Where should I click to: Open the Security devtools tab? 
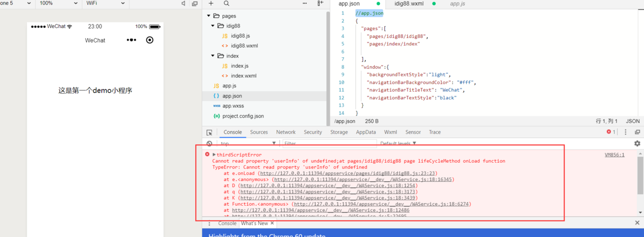tap(313, 132)
